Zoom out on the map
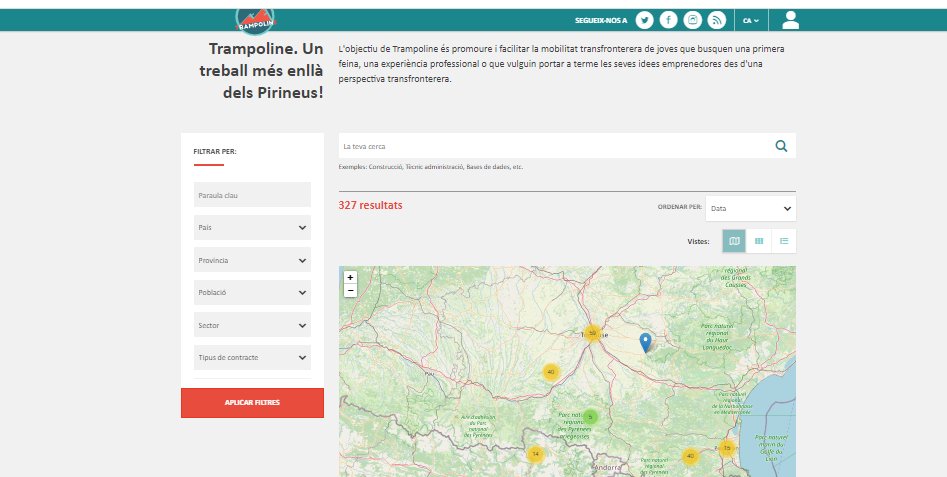The image size is (947, 477). [350, 291]
